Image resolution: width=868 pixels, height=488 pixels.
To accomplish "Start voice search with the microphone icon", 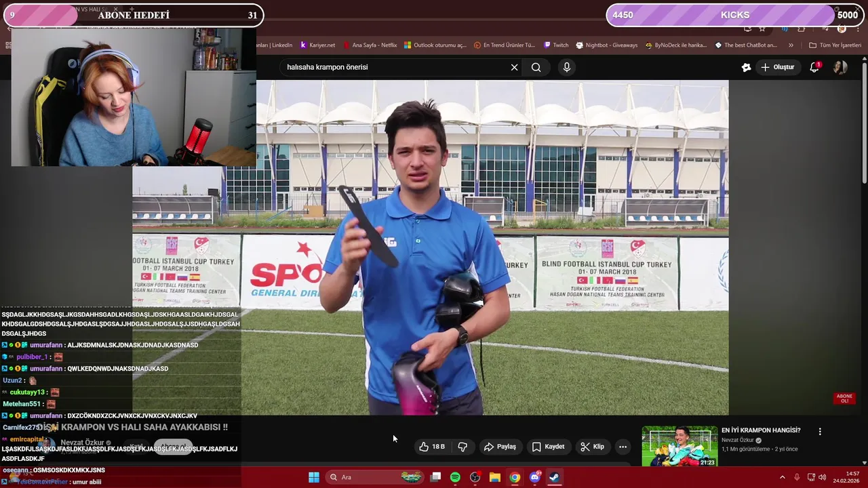I will pos(567,67).
